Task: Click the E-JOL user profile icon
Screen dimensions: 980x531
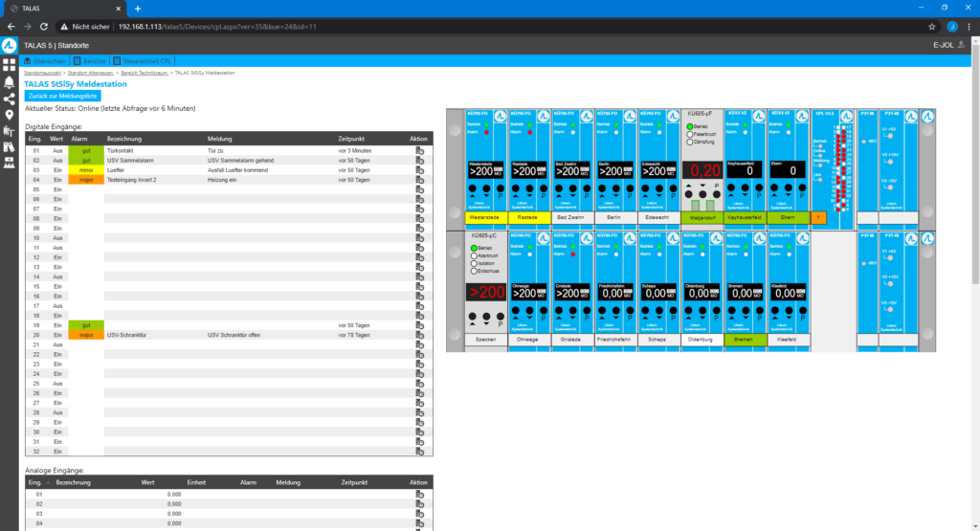Action: pos(961,45)
